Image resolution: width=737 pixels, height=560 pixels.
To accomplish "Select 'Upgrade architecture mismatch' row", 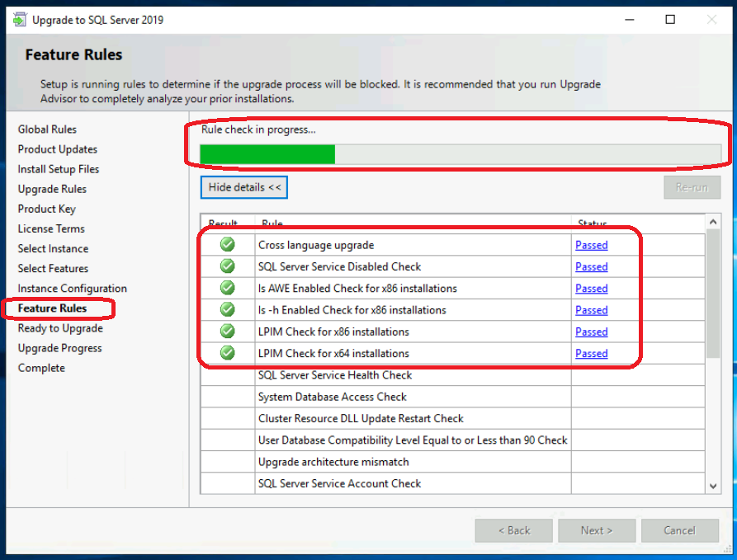I will pyautogui.click(x=452, y=462).
